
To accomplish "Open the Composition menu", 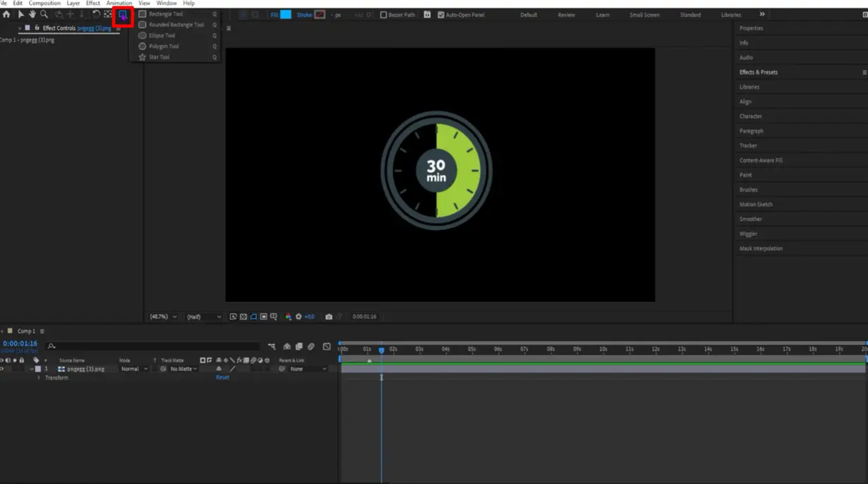I will 45,3.
